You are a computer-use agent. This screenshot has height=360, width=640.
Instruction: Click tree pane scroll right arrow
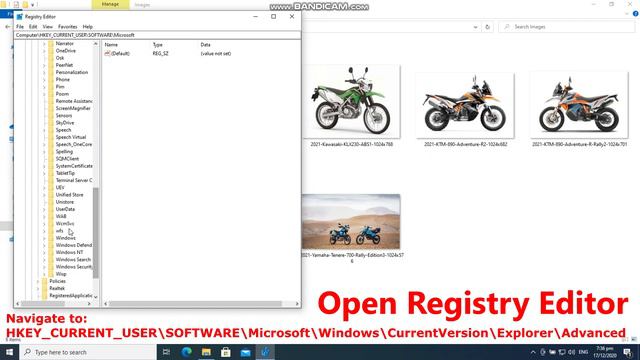(89, 304)
